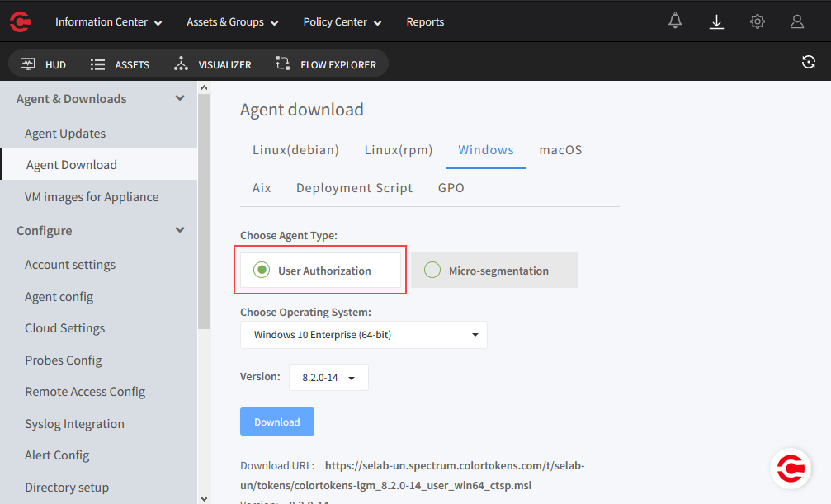The image size is (831, 504).
Task: Click the blue Download button
Action: [x=277, y=422]
